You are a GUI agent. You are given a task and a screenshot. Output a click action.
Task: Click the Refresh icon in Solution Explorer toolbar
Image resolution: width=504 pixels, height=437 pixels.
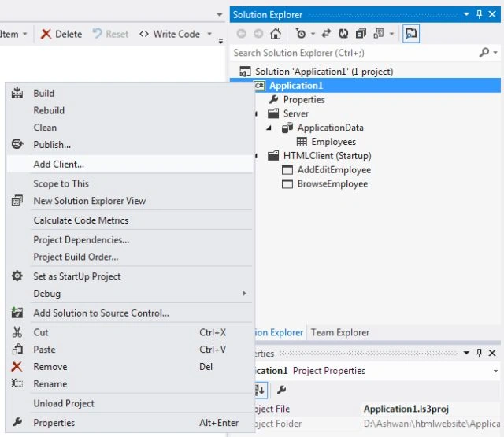(x=343, y=33)
